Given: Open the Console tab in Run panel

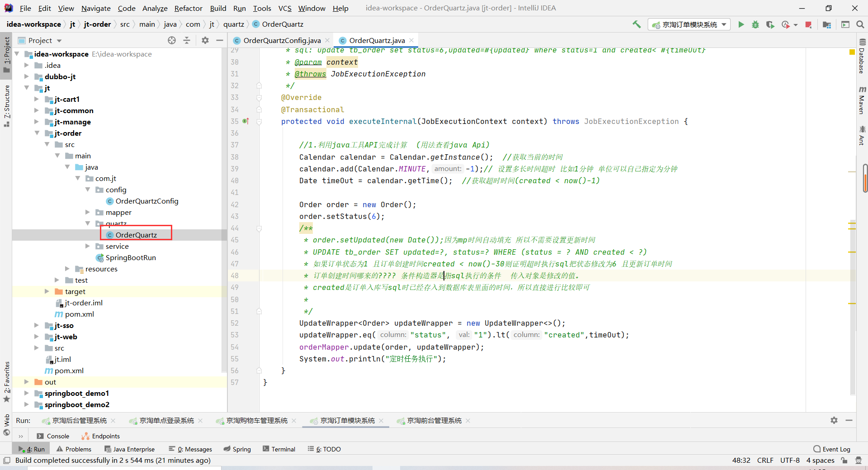Looking at the screenshot, I should [53, 436].
